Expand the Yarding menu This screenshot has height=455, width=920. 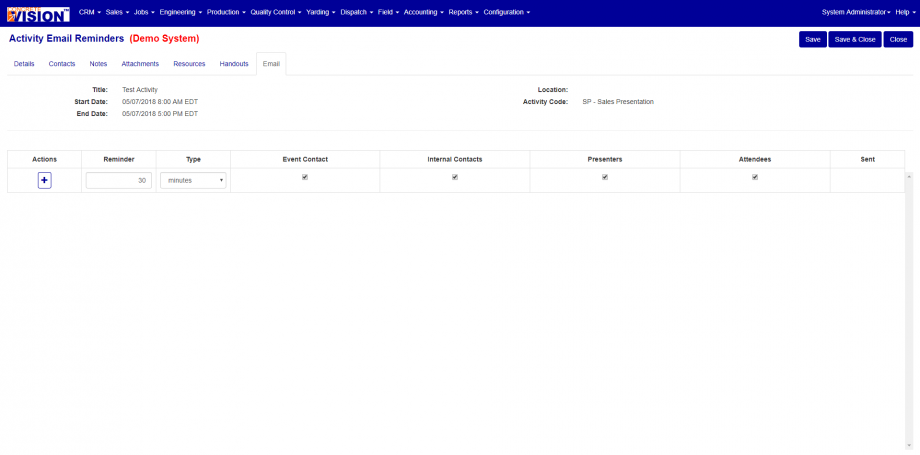pos(321,12)
